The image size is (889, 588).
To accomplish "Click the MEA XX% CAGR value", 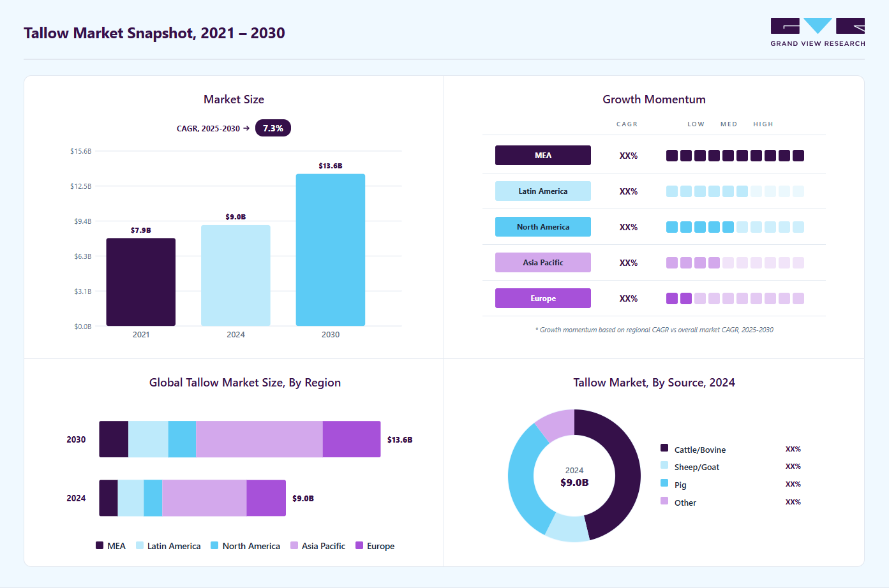I will click(629, 156).
